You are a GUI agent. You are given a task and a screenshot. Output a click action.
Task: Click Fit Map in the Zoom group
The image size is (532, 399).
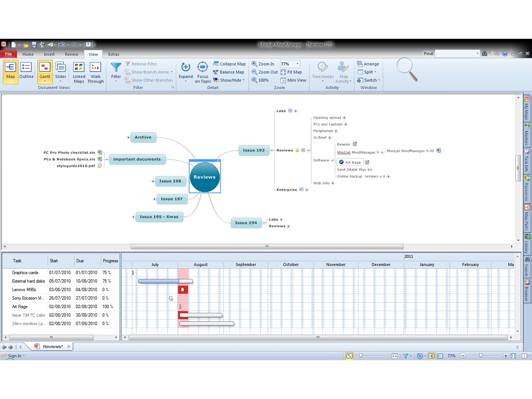click(291, 72)
